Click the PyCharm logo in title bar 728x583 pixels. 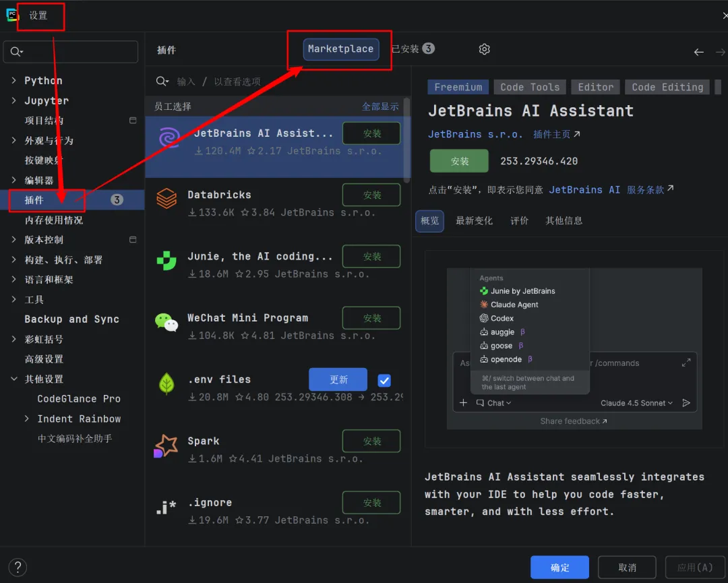[x=12, y=15]
